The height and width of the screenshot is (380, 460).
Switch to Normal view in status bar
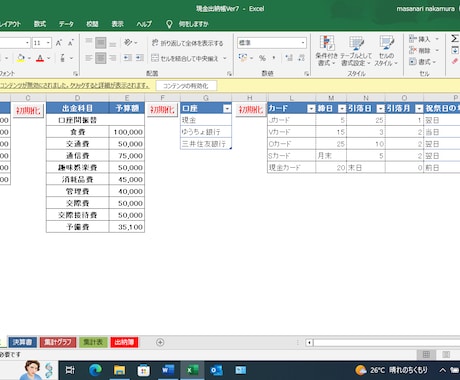[426, 354]
